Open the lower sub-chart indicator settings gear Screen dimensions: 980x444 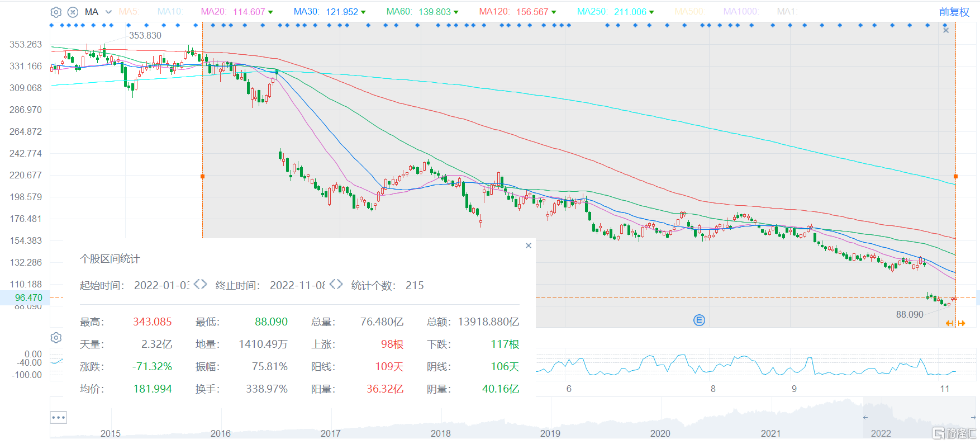[x=56, y=338]
